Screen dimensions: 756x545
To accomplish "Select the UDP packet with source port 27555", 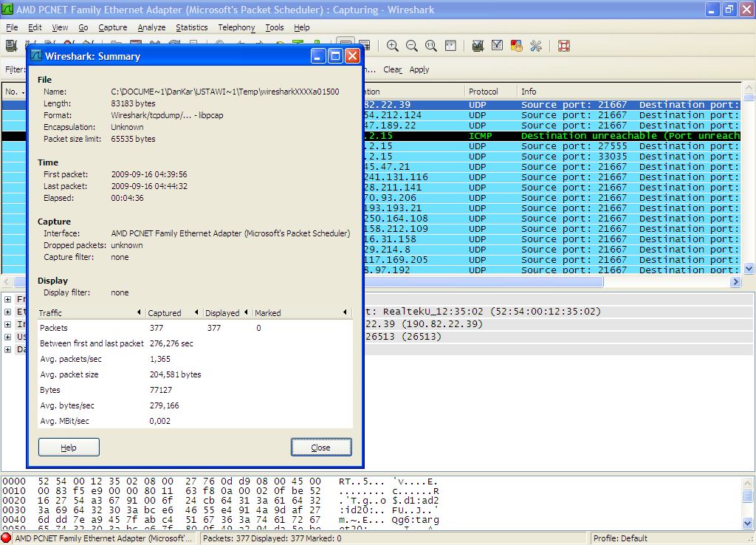I will 552,146.
